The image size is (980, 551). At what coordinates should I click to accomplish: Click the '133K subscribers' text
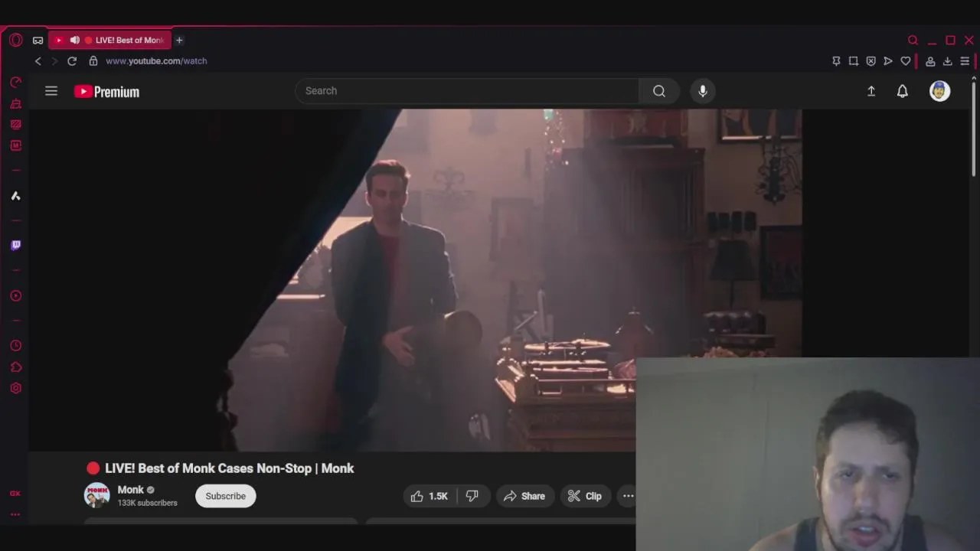[147, 503]
